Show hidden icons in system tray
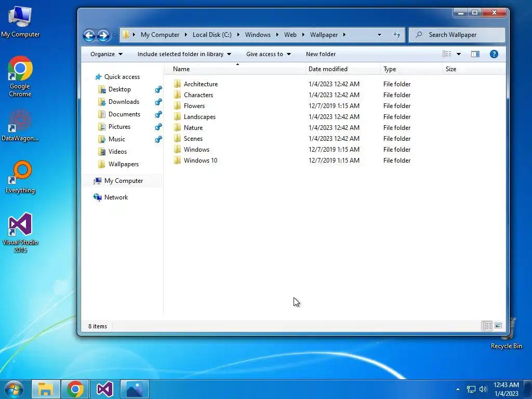Viewport: 532px width, 399px height. 458,389
